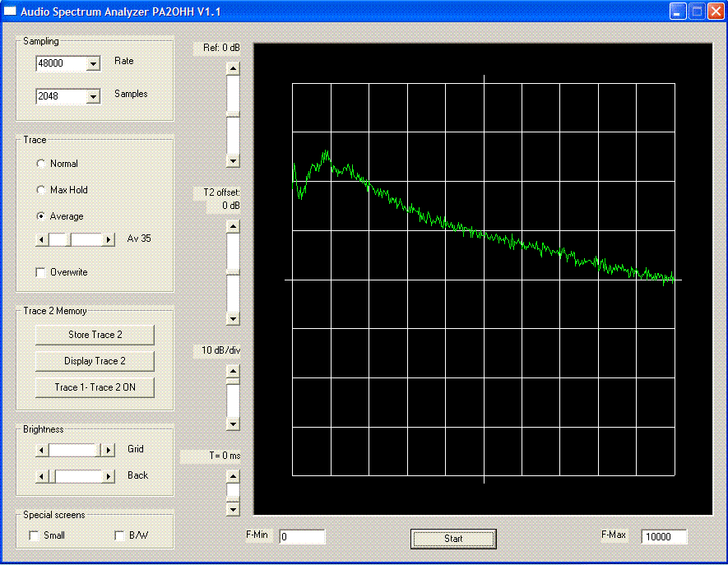The width and height of the screenshot is (728, 565).
Task: Click the dB/div scrollbar up arrow
Action: [x=233, y=372]
